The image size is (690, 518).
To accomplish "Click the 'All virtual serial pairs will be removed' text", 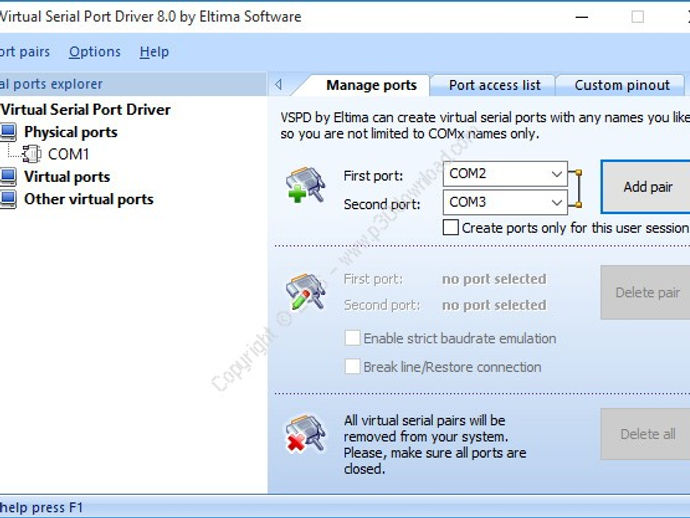I will click(435, 445).
